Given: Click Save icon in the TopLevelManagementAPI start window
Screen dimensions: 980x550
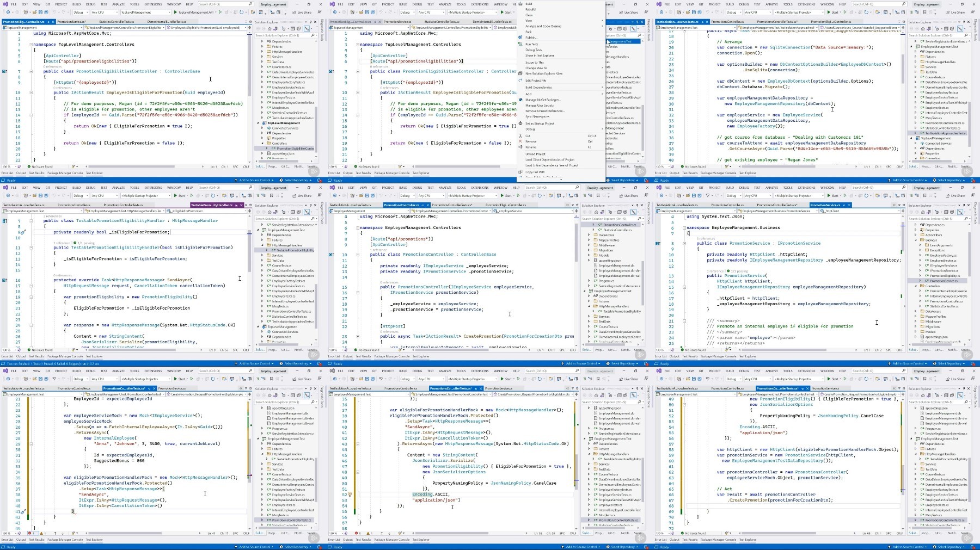Looking at the screenshot, I should click(40, 12).
